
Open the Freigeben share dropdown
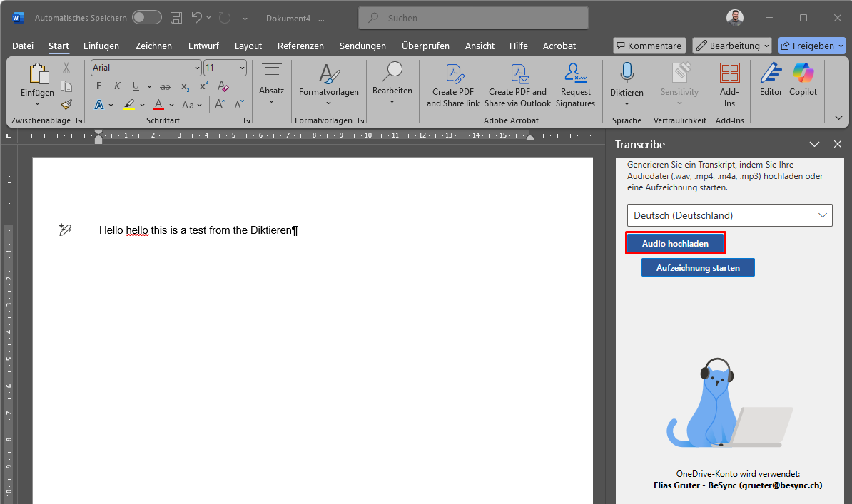click(x=841, y=46)
